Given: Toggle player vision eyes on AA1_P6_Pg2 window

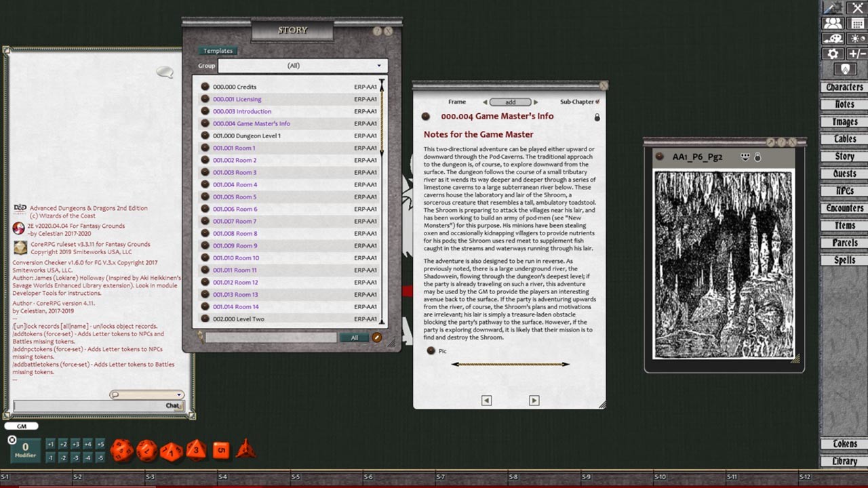Looking at the screenshot, I should (x=745, y=157).
